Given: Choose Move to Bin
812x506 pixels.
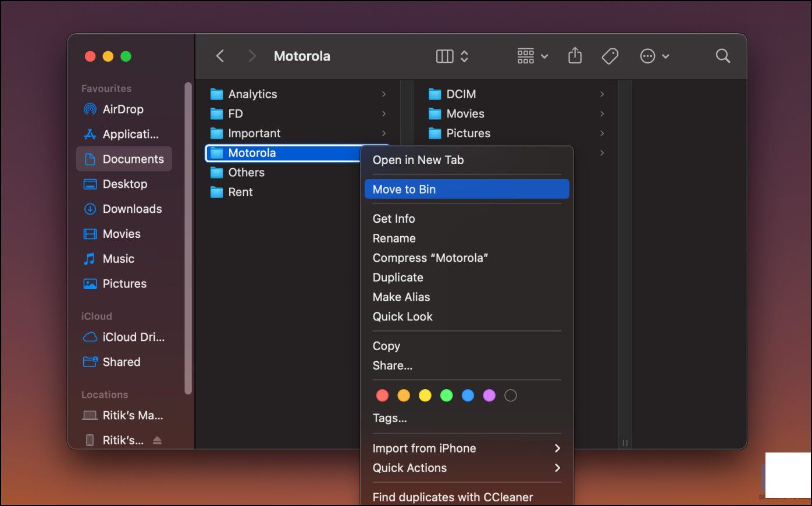Looking at the screenshot, I should point(466,189).
